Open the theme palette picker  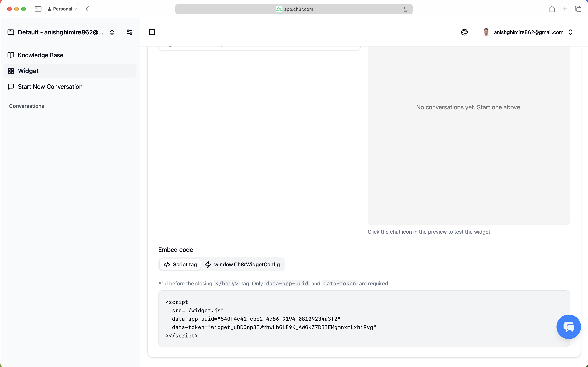pos(464,32)
